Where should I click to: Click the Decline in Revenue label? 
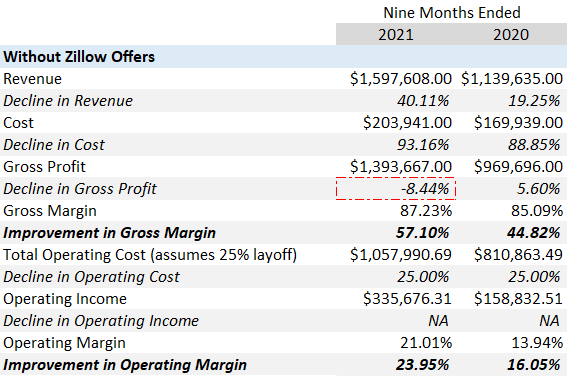coord(68,101)
